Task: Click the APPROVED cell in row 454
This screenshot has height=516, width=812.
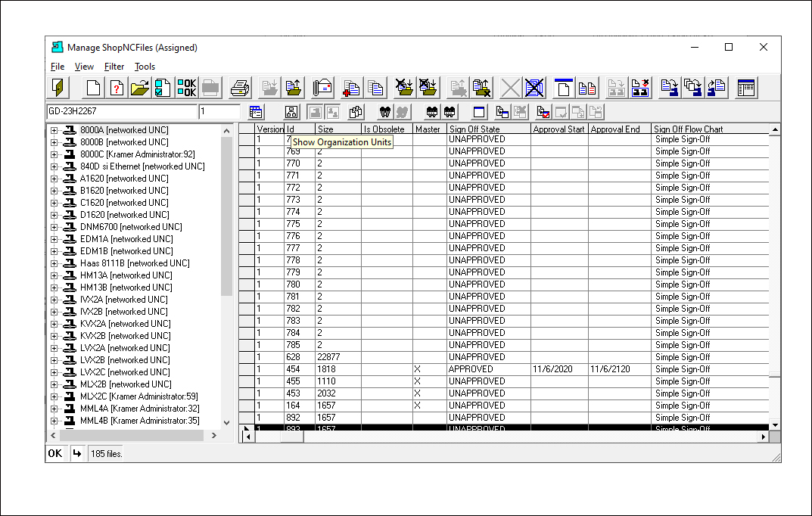Action: click(x=488, y=369)
